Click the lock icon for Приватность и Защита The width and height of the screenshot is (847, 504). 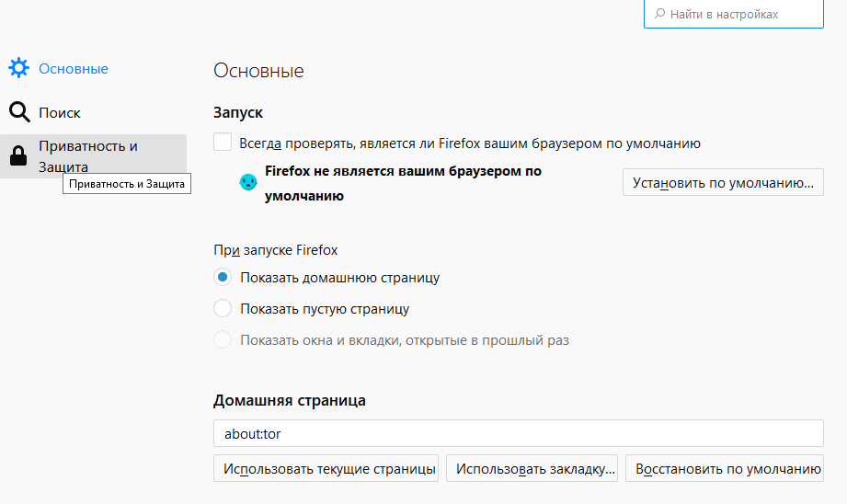pyautogui.click(x=18, y=157)
